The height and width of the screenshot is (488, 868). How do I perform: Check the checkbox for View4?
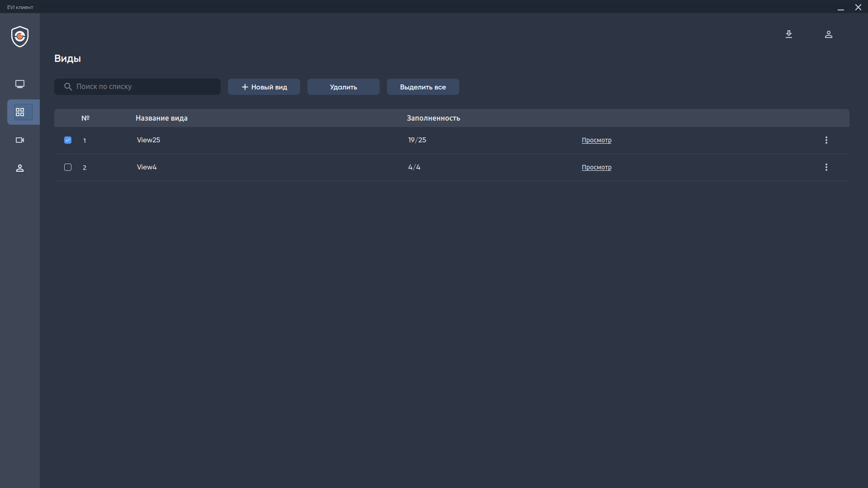coord(68,167)
